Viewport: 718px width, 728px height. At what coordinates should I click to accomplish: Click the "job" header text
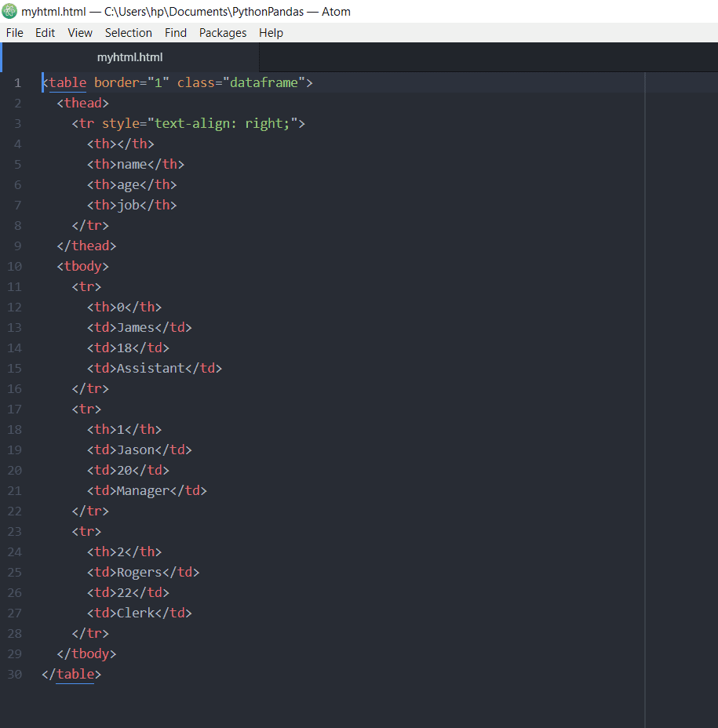click(128, 206)
